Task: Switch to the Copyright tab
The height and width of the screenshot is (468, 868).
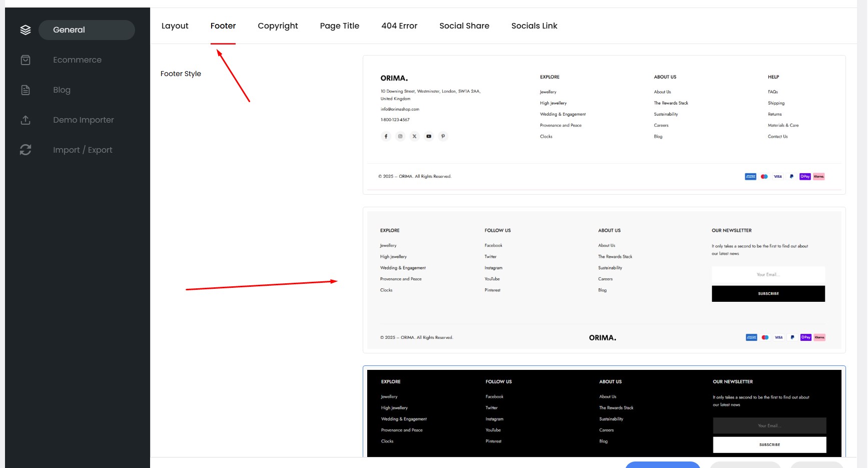Action: (x=278, y=26)
